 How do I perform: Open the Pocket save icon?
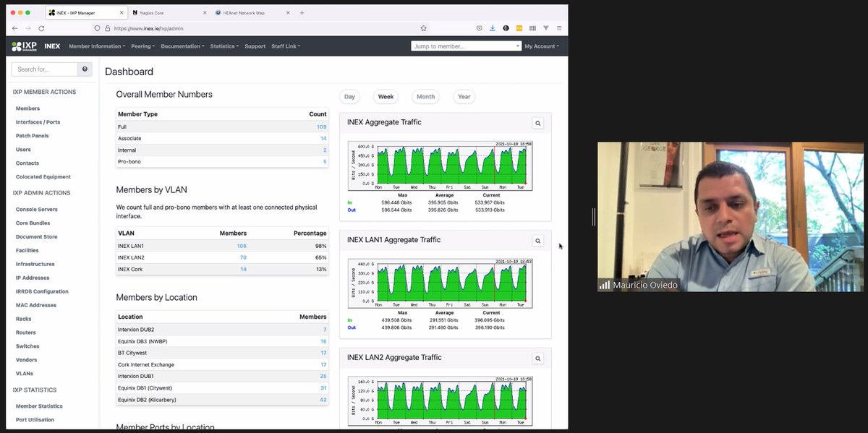click(x=480, y=28)
